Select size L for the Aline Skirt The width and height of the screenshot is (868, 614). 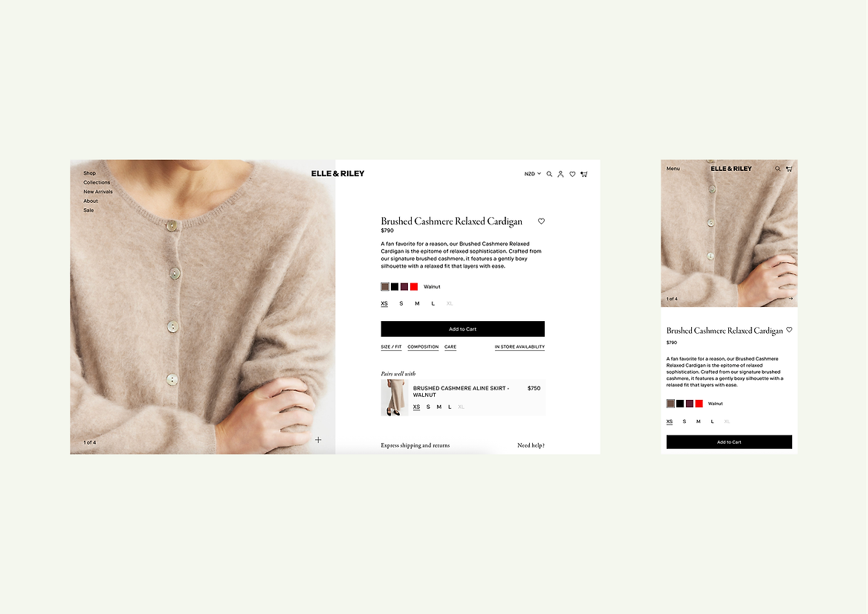(450, 407)
